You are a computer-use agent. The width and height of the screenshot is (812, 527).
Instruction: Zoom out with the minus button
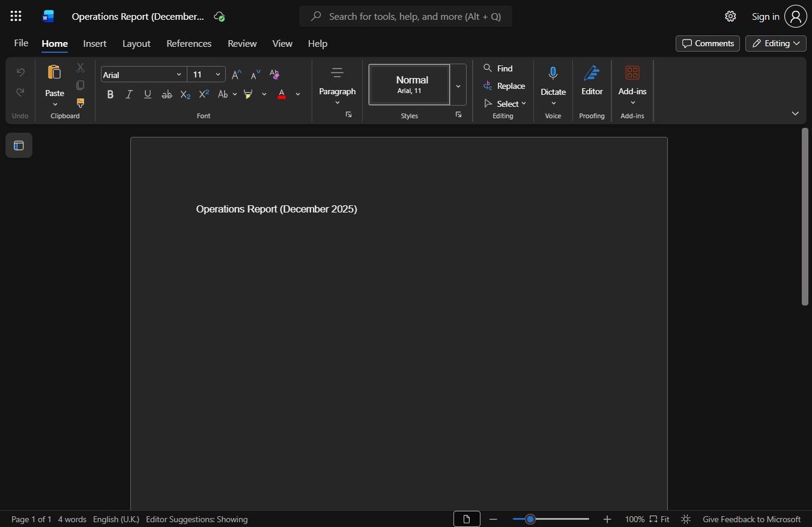[494, 519]
